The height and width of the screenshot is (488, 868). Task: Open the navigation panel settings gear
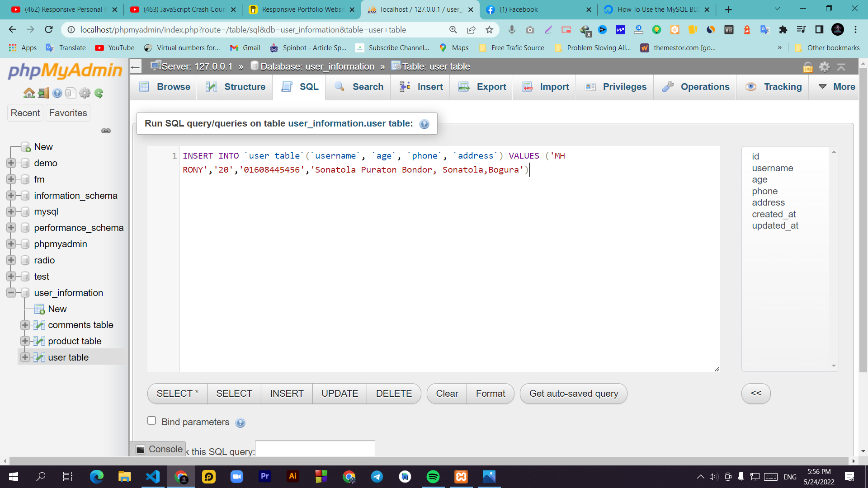tap(85, 93)
